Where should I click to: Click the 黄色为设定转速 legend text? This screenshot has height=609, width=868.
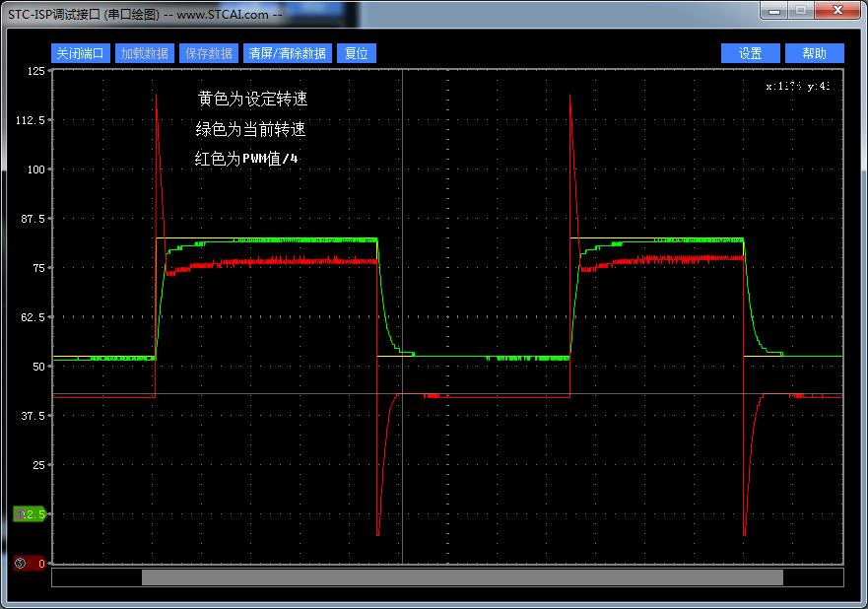point(253,100)
